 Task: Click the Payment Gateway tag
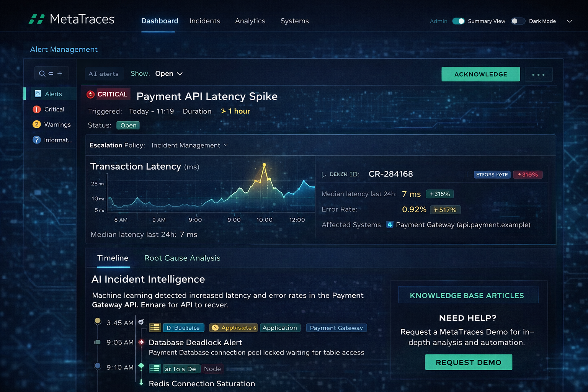point(336,328)
